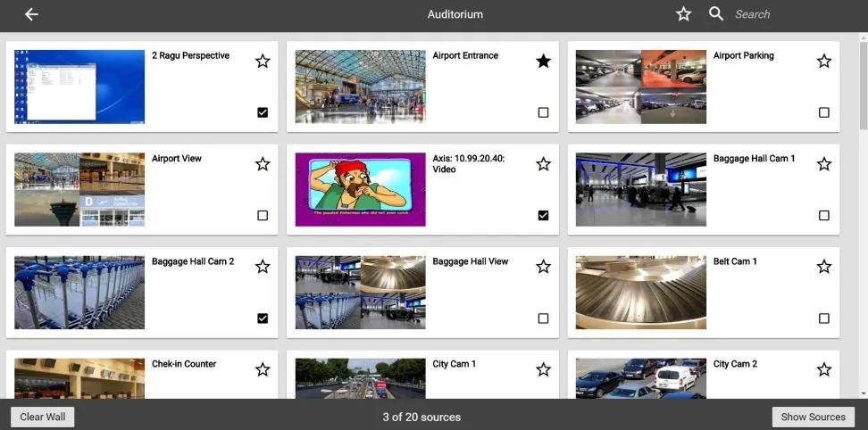This screenshot has height=430, width=868.
Task: Go back using the header arrow
Action: tap(31, 14)
